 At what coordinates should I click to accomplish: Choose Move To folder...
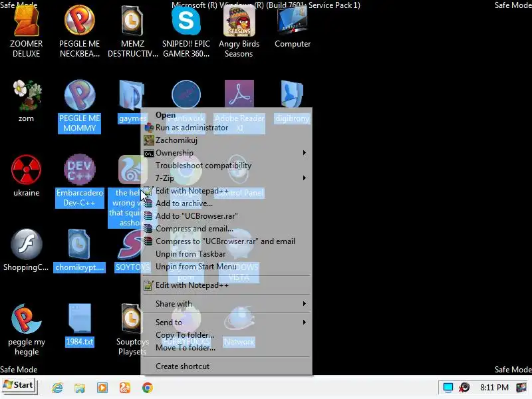coord(227,348)
